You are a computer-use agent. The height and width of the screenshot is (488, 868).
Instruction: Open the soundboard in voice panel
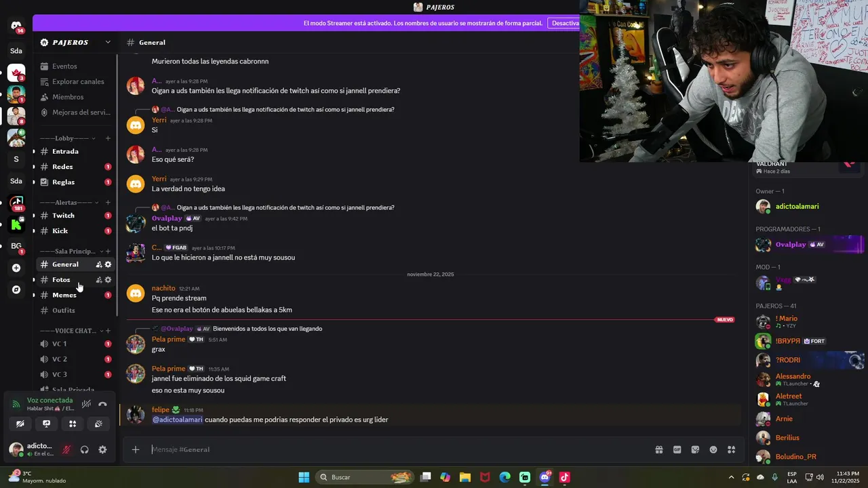click(98, 424)
